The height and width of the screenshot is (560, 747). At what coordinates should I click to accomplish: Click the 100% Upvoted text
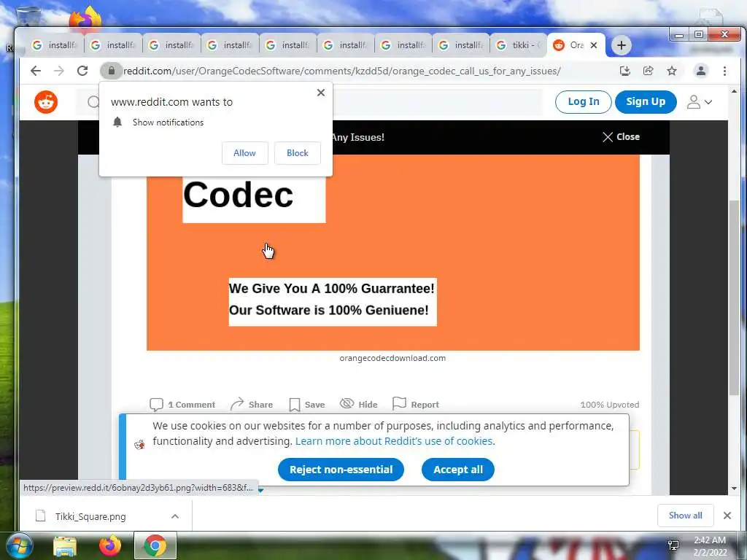point(610,404)
